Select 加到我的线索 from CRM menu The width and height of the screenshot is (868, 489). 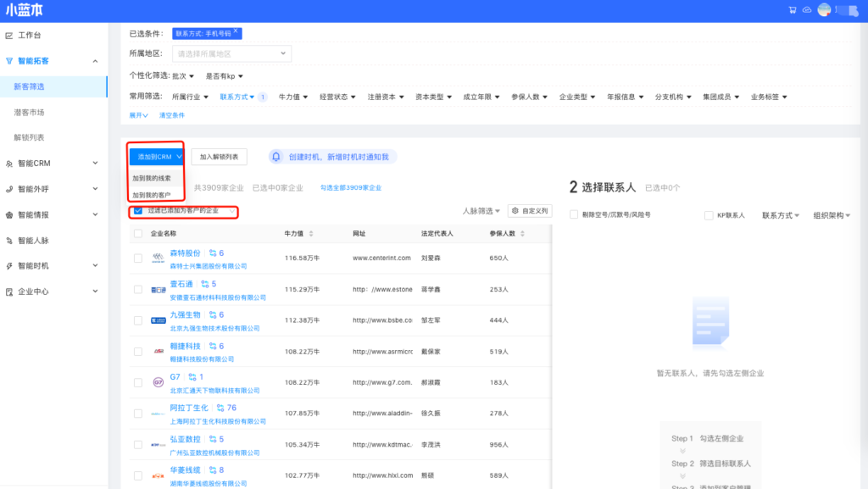(x=152, y=178)
